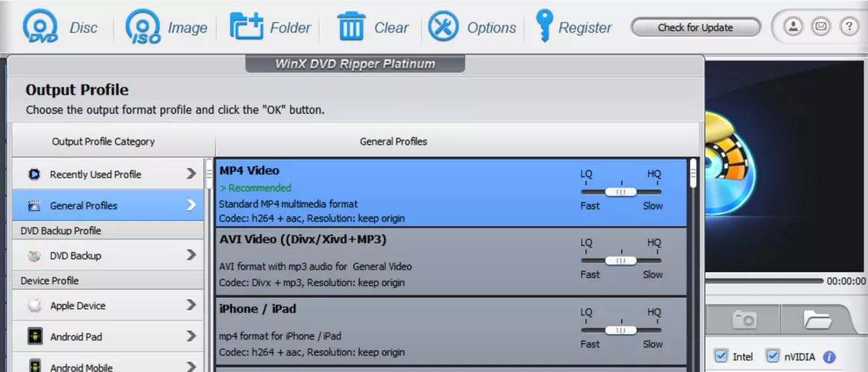868x372 pixels.
Task: Select General Profiles category
Action: pos(83,206)
